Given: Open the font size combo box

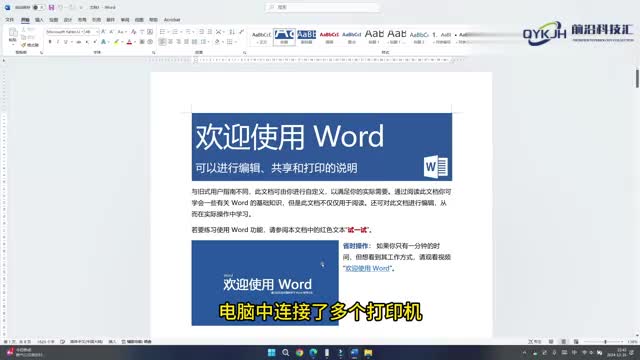Looking at the screenshot, I should [91, 31].
